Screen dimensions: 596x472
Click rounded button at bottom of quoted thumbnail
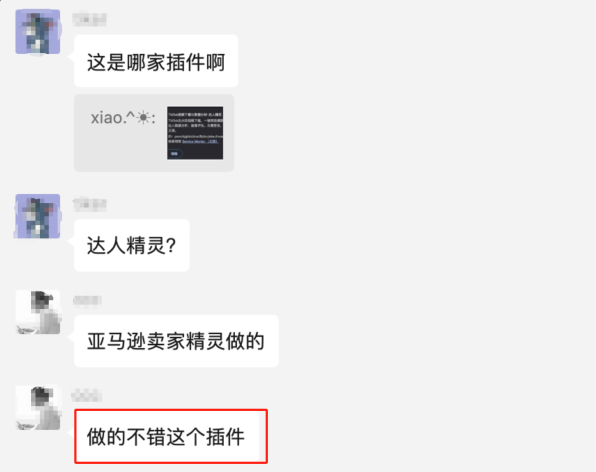point(175,154)
